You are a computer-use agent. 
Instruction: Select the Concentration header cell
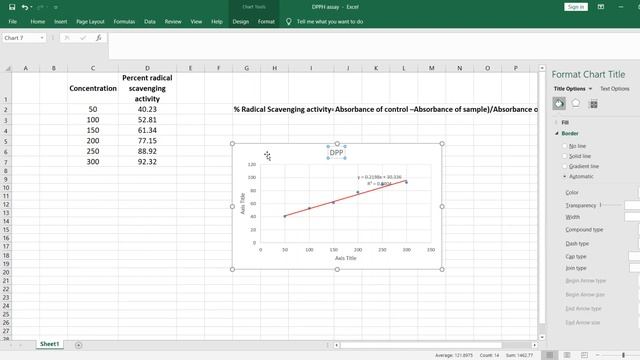[93, 88]
